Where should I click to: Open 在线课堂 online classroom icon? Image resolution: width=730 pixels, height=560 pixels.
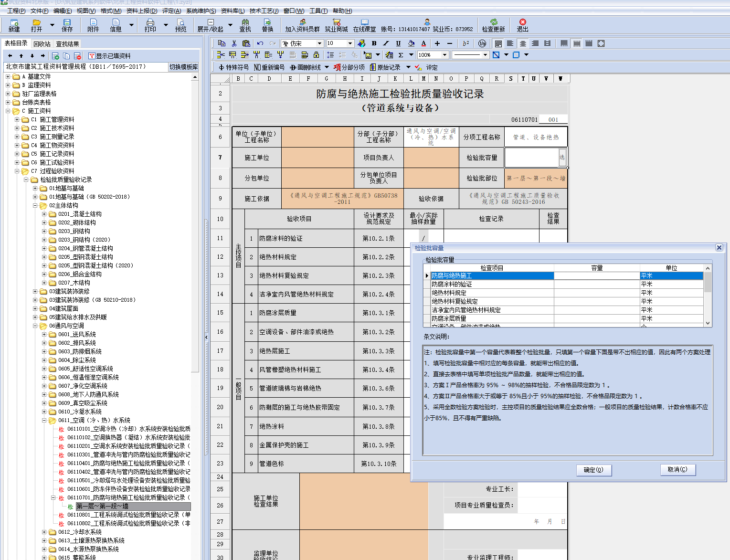pyautogui.click(x=365, y=25)
